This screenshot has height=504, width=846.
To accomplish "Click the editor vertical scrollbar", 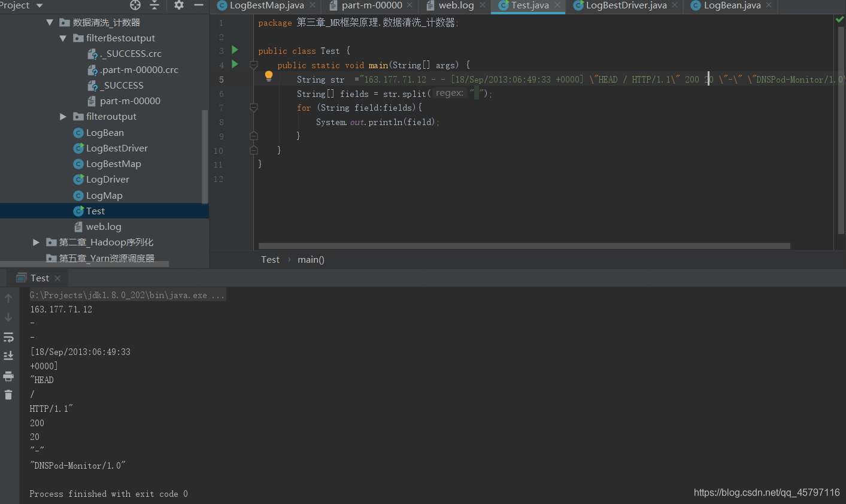I will click(841, 130).
